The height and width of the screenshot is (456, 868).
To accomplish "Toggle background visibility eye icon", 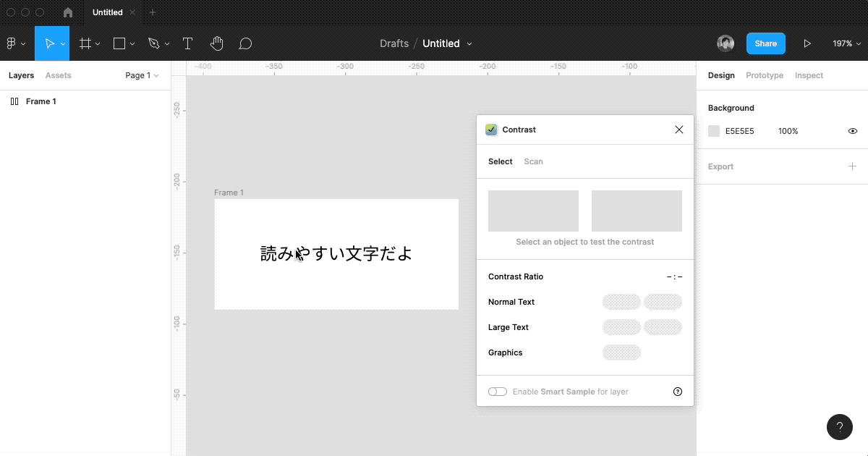I will (853, 131).
